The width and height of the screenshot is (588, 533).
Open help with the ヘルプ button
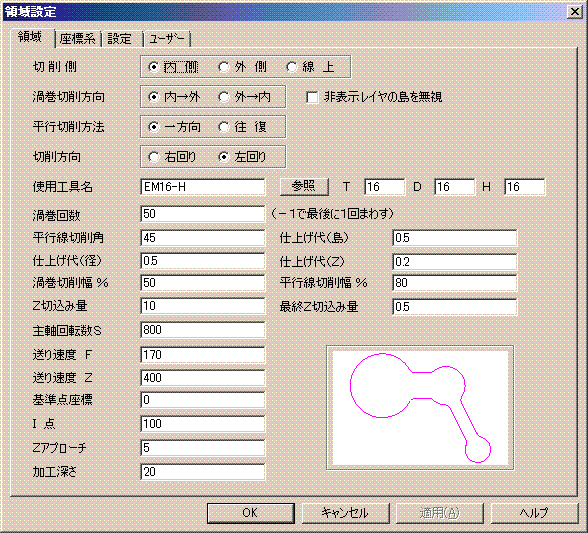534,513
